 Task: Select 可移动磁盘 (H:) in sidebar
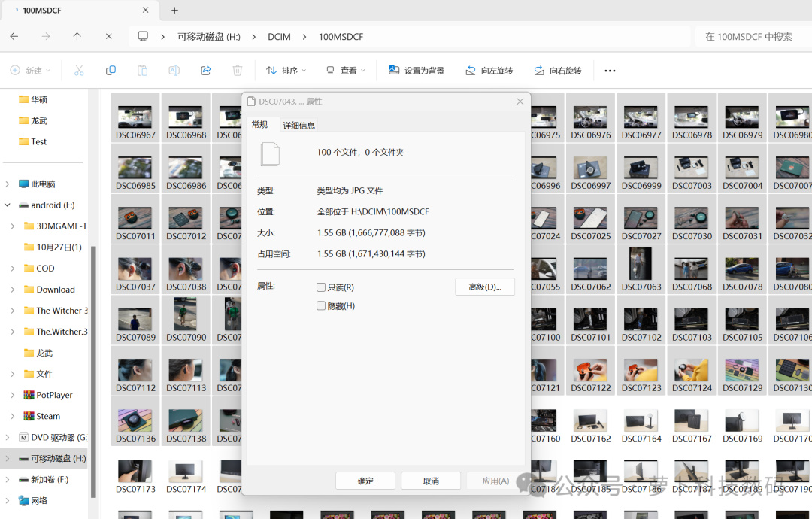pyautogui.click(x=52, y=458)
